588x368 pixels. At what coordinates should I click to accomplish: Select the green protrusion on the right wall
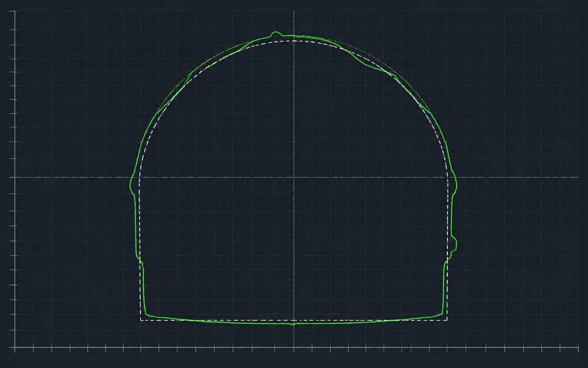(454, 244)
